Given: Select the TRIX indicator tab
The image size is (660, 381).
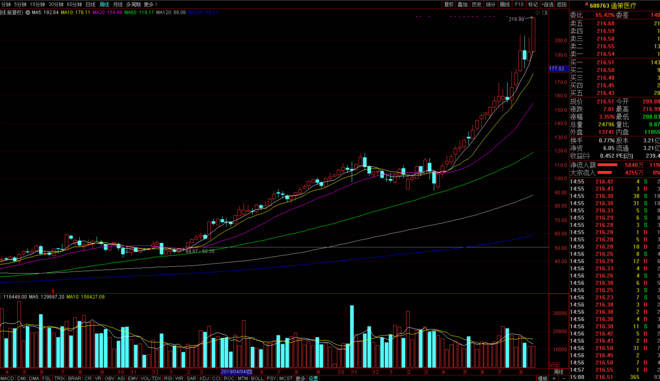Looking at the screenshot, I should pyautogui.click(x=59, y=378).
